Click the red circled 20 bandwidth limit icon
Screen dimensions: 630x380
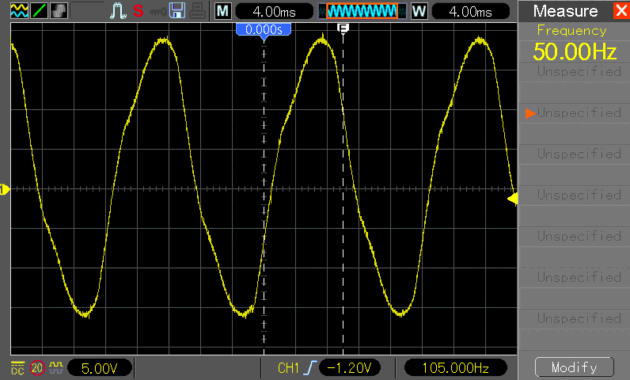click(37, 368)
